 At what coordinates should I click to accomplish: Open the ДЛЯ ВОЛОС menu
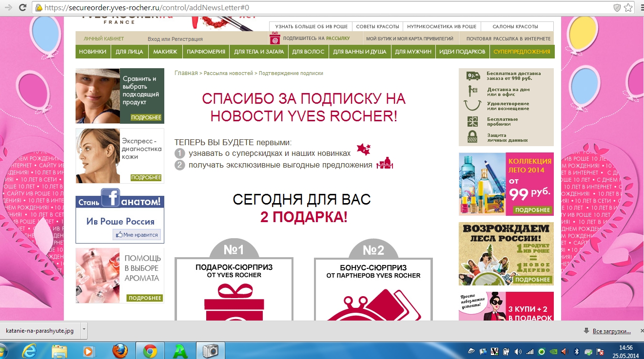pos(308,52)
